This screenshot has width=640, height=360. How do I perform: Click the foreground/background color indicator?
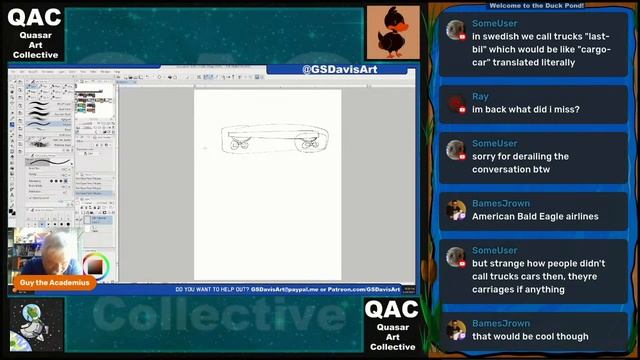pyautogui.click(x=12, y=213)
